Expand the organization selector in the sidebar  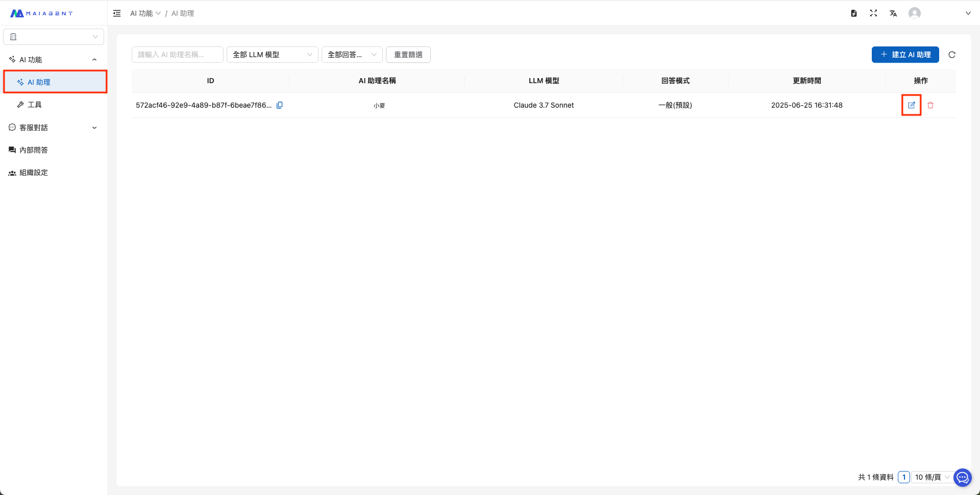[x=54, y=37]
